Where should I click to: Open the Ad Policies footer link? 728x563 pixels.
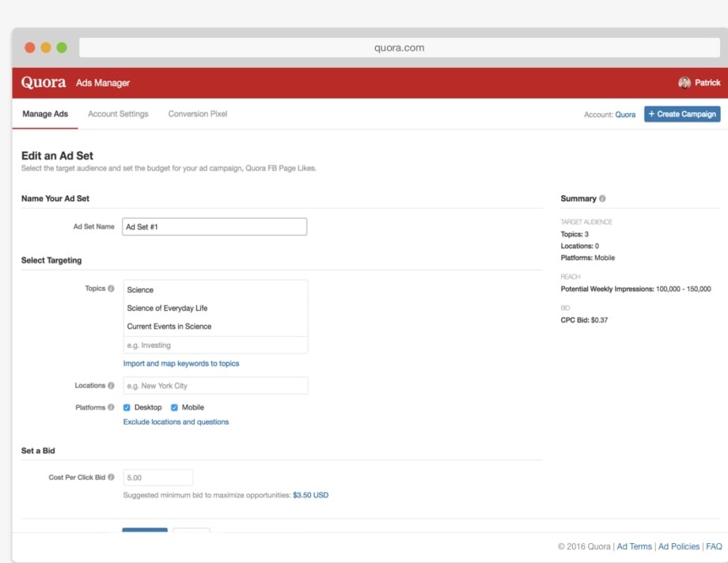tap(679, 546)
